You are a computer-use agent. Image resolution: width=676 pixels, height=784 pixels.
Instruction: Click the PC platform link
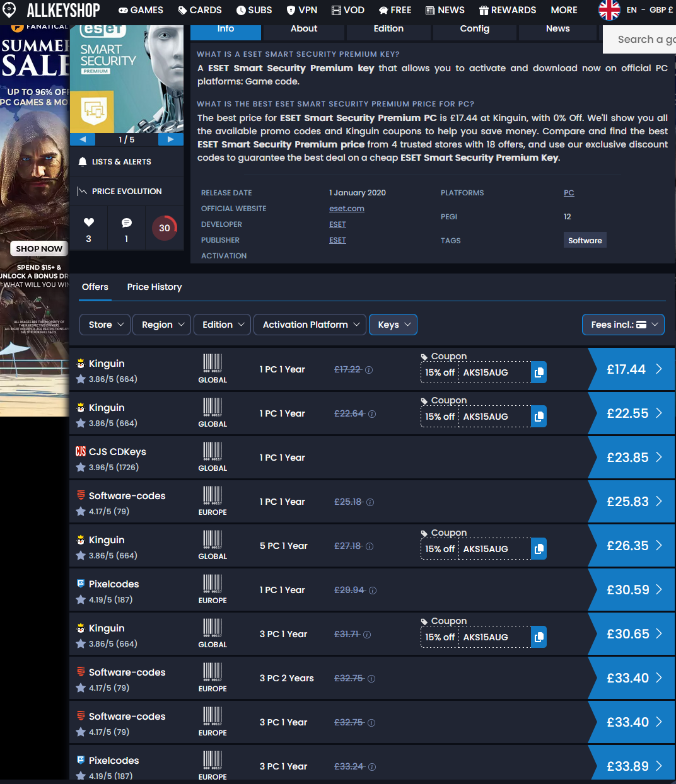(569, 193)
